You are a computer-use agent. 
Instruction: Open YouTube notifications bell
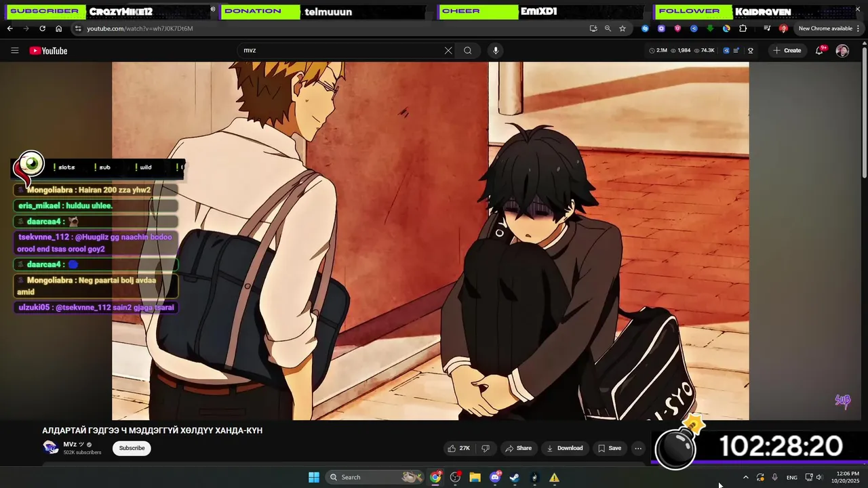tap(819, 50)
